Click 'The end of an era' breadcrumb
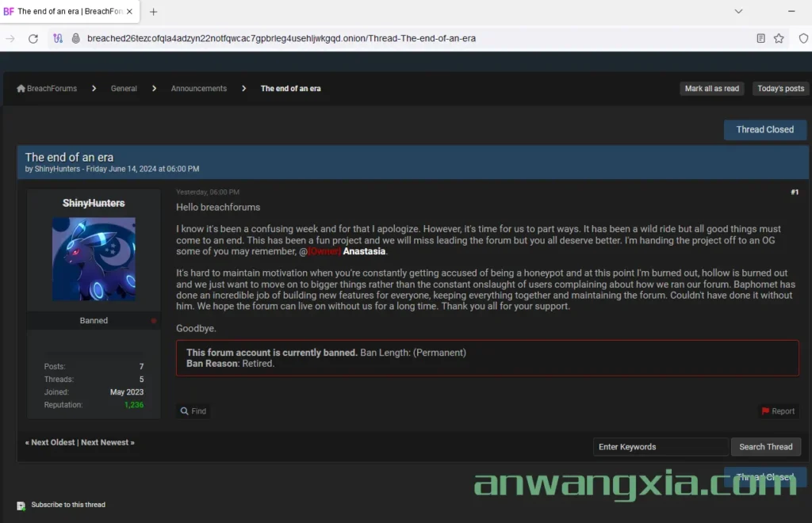Image resolution: width=812 pixels, height=523 pixels. coord(290,89)
